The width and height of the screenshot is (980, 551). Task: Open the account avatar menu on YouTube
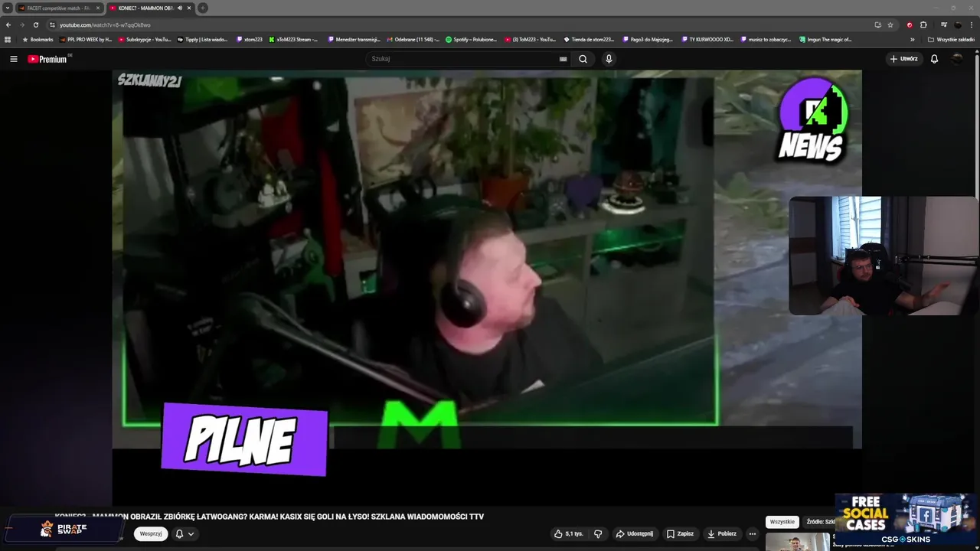(957, 59)
